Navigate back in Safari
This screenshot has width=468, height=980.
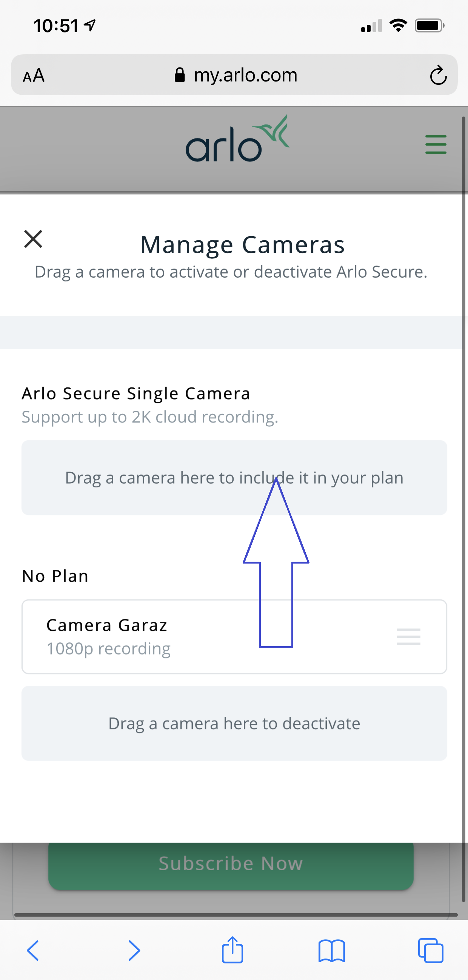tap(34, 951)
